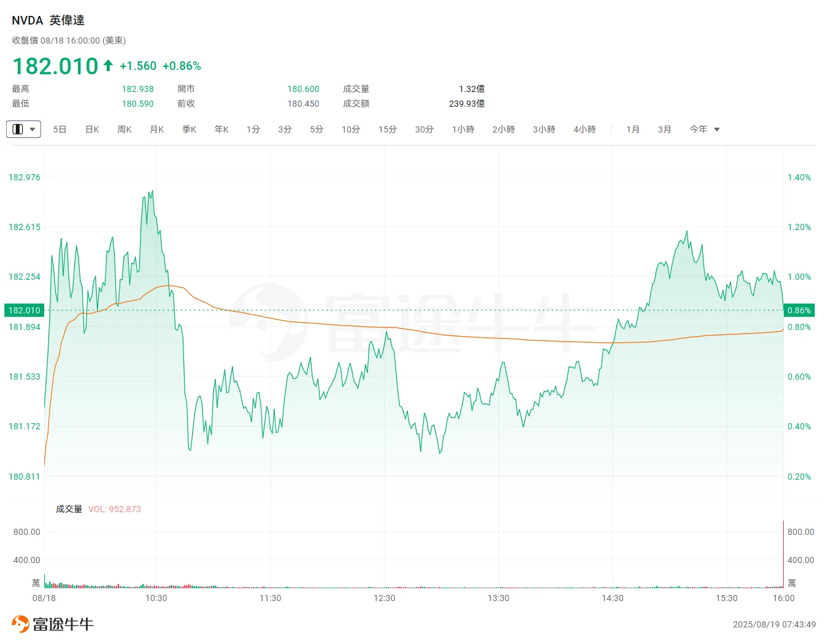
Task: Switch to the 5日 chart view
Action: (59, 129)
